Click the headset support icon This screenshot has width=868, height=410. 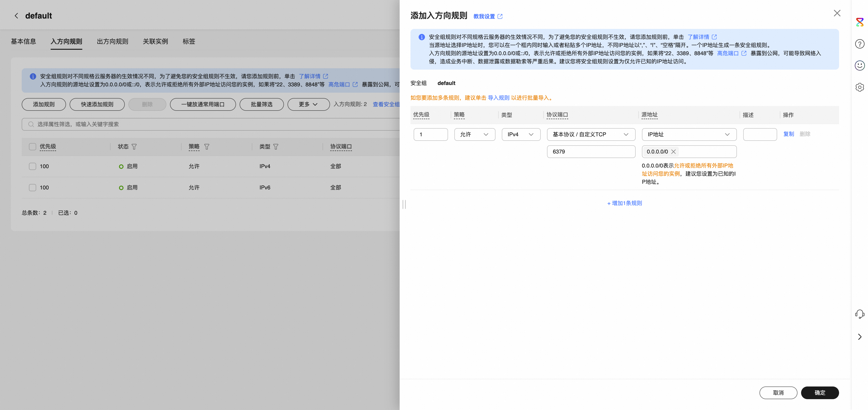pyautogui.click(x=860, y=314)
